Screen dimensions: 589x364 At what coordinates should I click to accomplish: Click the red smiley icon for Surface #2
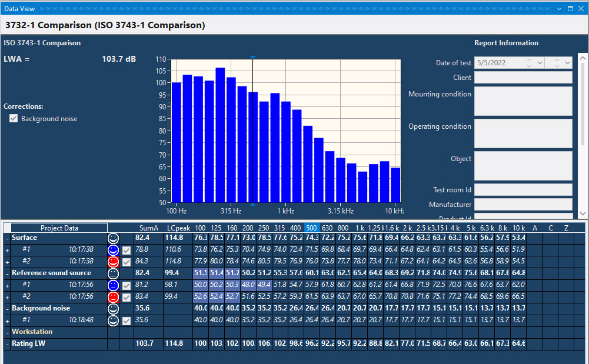pos(113,261)
